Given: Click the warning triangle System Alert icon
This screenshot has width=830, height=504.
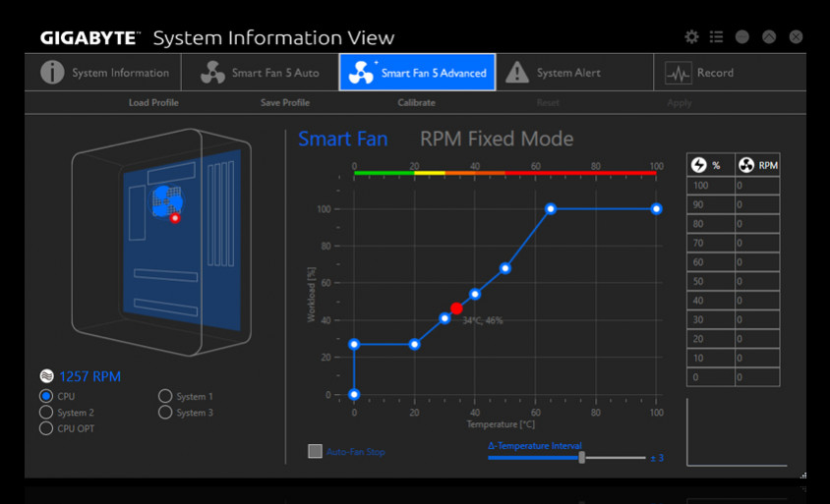Looking at the screenshot, I should tap(517, 73).
